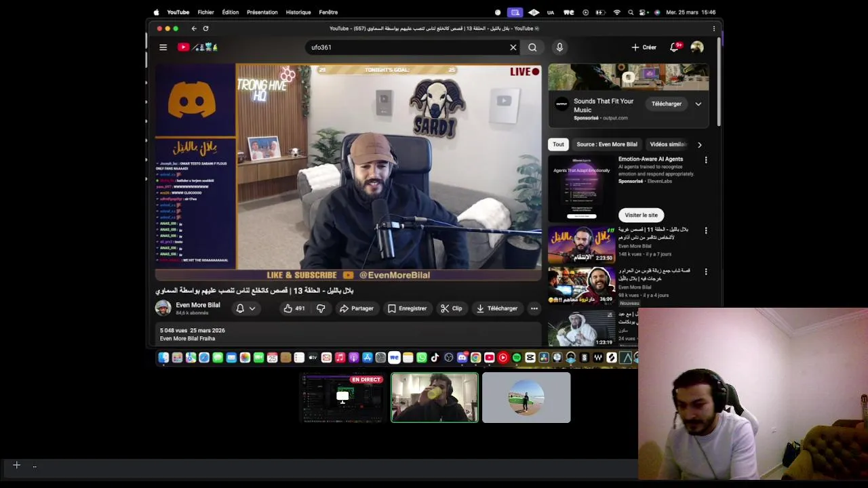
Task: Clear the ufo361 search text
Action: click(513, 47)
